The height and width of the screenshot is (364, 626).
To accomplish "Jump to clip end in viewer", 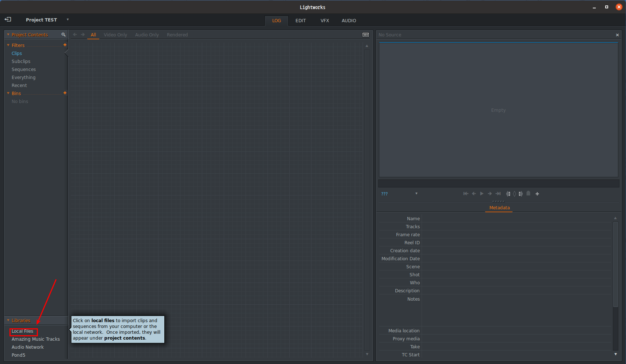I will click(x=498, y=194).
